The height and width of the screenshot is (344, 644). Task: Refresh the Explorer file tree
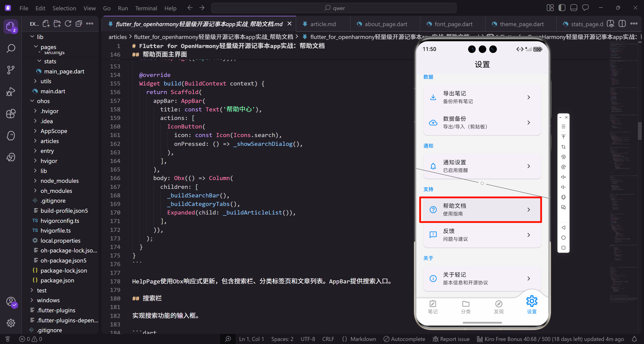68,23
